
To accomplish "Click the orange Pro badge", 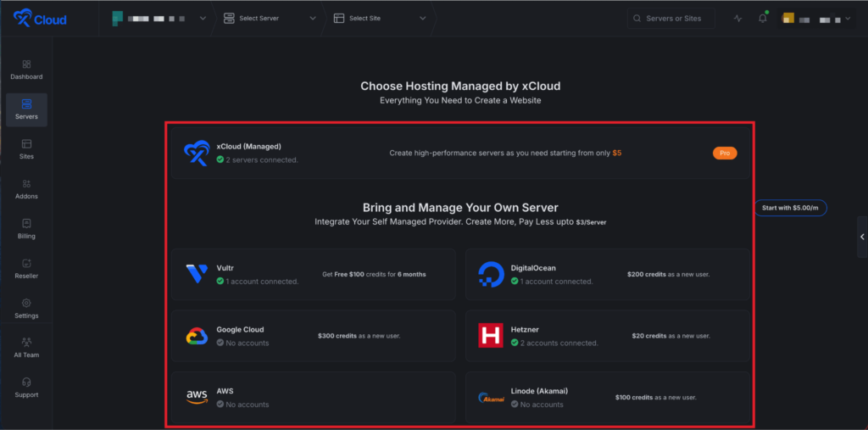I will point(725,154).
